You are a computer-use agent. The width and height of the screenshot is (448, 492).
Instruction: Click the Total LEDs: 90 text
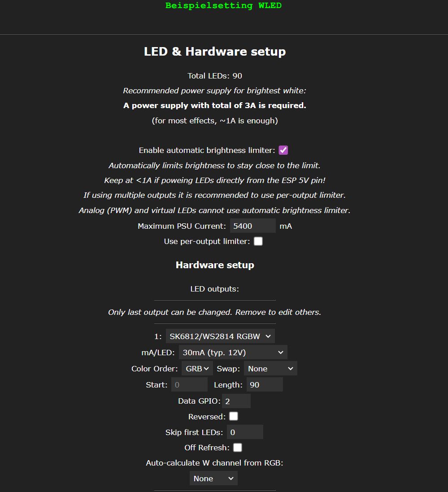215,76
